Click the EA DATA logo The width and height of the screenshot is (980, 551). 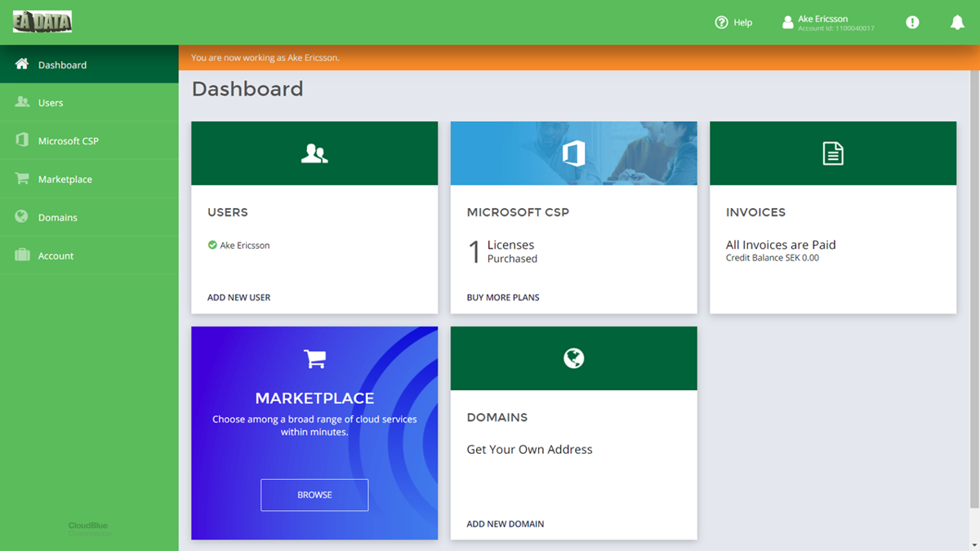(x=42, y=22)
